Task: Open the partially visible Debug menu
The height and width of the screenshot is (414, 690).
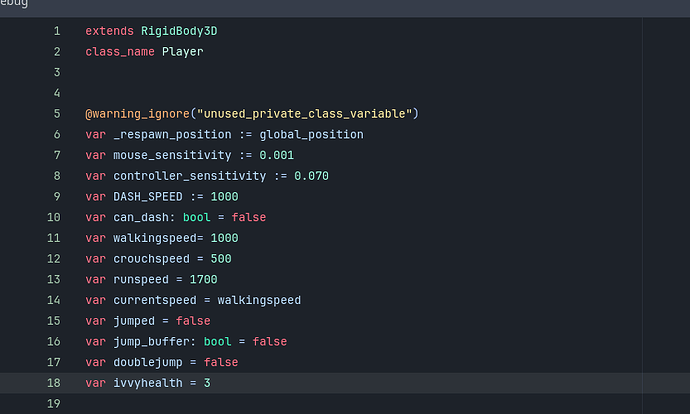Action: (x=13, y=5)
